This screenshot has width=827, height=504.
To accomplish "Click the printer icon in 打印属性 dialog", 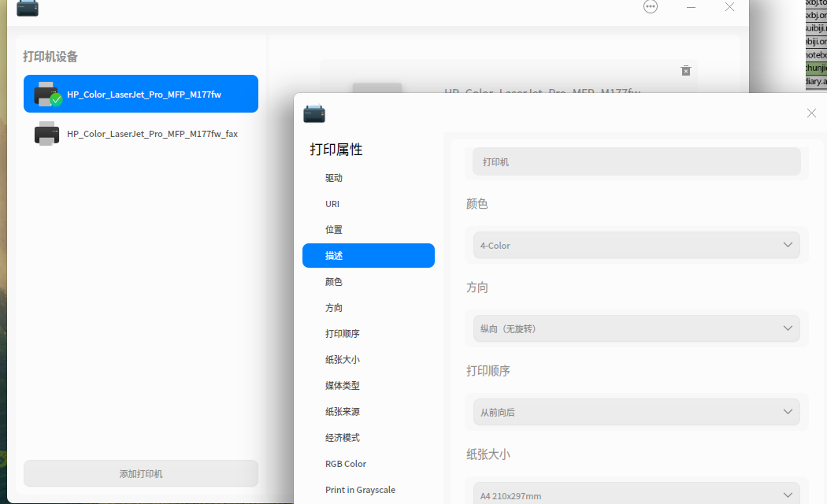I will pos(314,114).
